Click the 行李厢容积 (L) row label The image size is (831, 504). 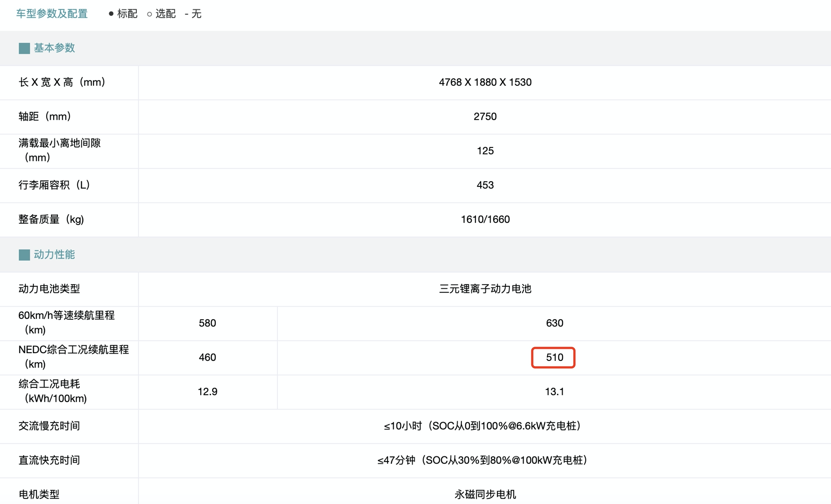point(54,185)
